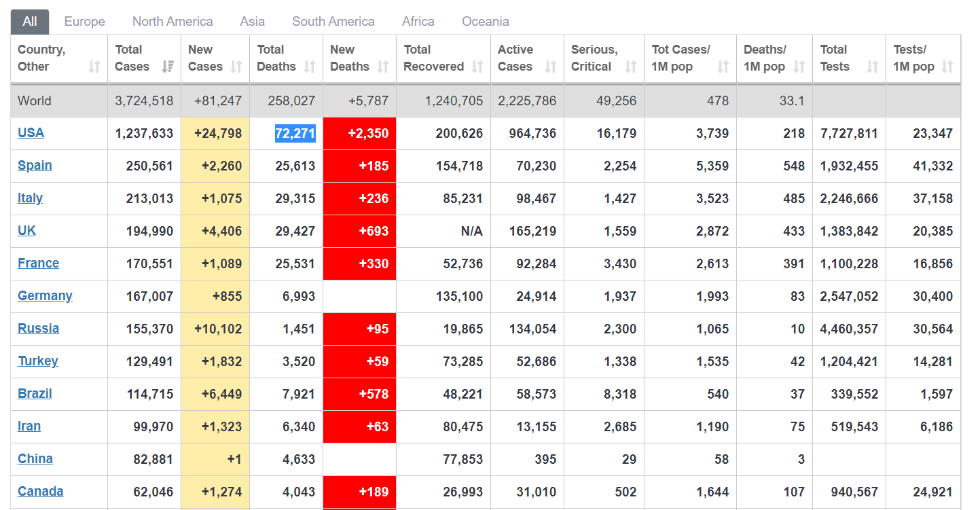The height and width of the screenshot is (510, 980).
Task: Open the UK country link
Action: (26, 230)
